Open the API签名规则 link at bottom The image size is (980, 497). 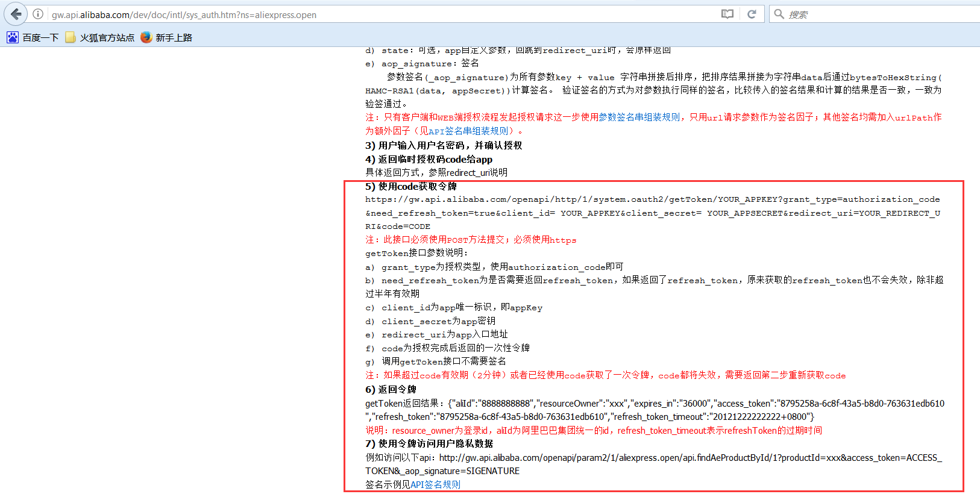[435, 484]
